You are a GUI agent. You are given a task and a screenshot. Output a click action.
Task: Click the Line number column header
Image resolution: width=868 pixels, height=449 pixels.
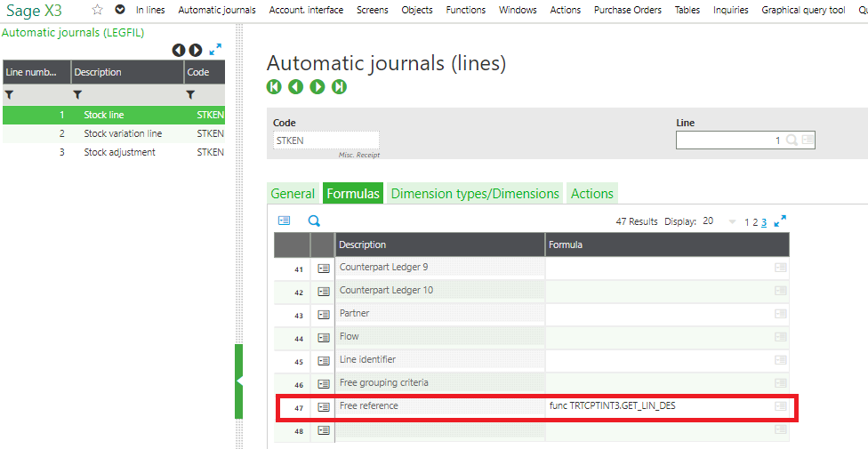(36, 73)
